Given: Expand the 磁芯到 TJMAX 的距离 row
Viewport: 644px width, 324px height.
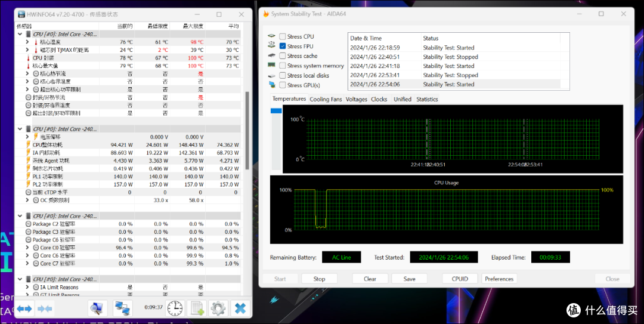Looking at the screenshot, I should point(27,50).
